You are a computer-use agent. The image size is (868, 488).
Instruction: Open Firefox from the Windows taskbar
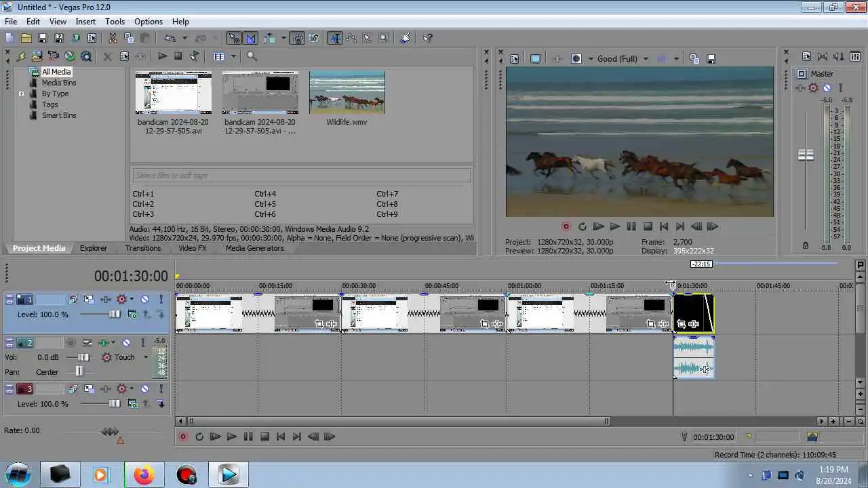[x=144, y=475]
